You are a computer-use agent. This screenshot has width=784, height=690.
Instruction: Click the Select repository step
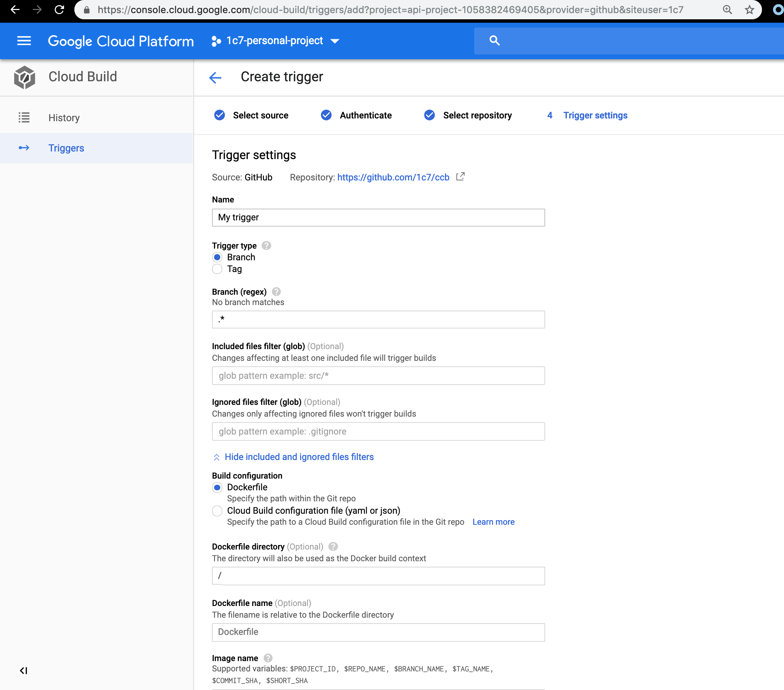tap(477, 115)
